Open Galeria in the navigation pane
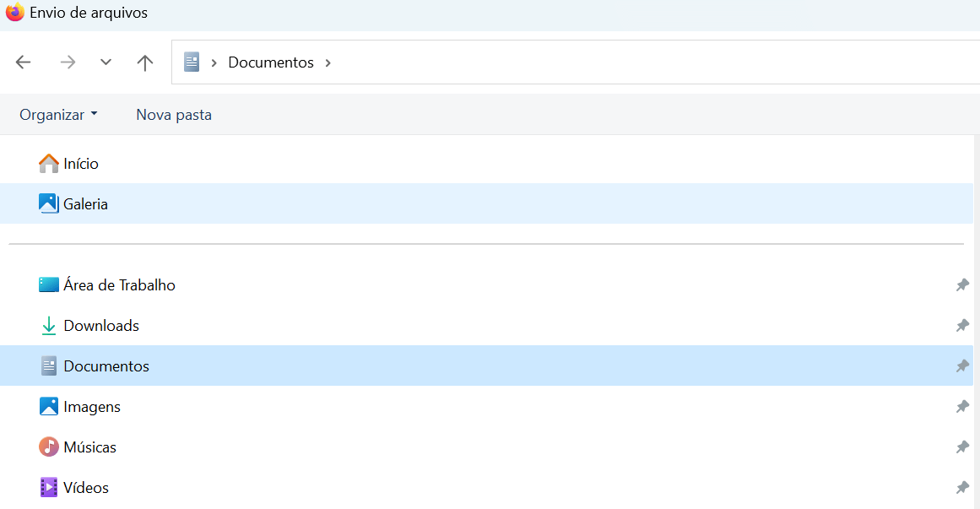This screenshot has height=509, width=980. pyautogui.click(x=486, y=203)
